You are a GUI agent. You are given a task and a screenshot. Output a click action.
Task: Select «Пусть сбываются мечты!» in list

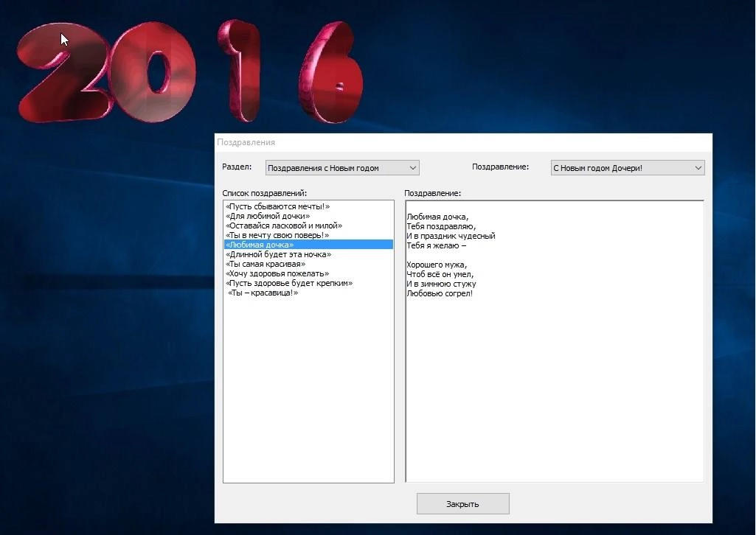click(308, 206)
